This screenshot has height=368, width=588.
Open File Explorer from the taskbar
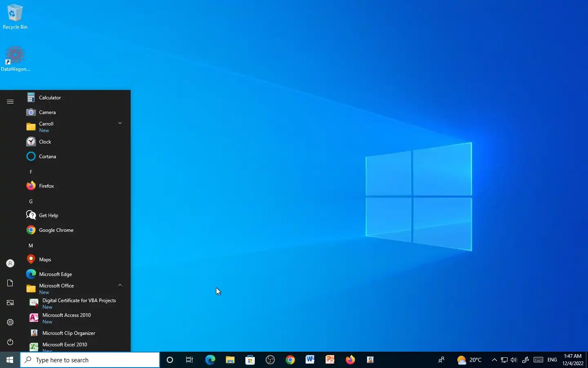tap(230, 360)
